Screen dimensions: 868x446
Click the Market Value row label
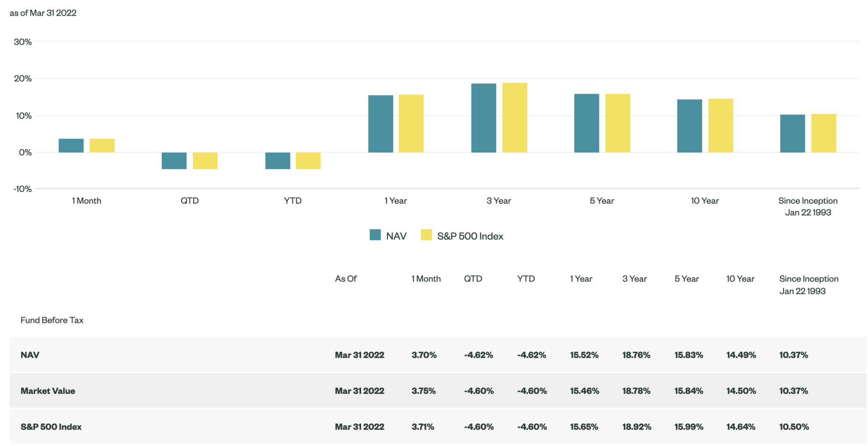[x=48, y=391]
